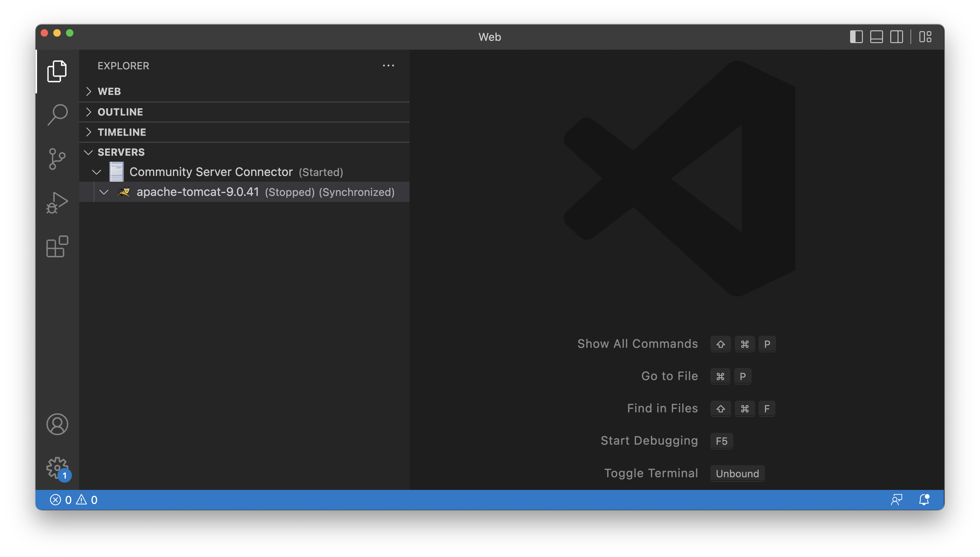Select the Explorer tab in activity bar
The height and width of the screenshot is (557, 980).
[x=57, y=71]
